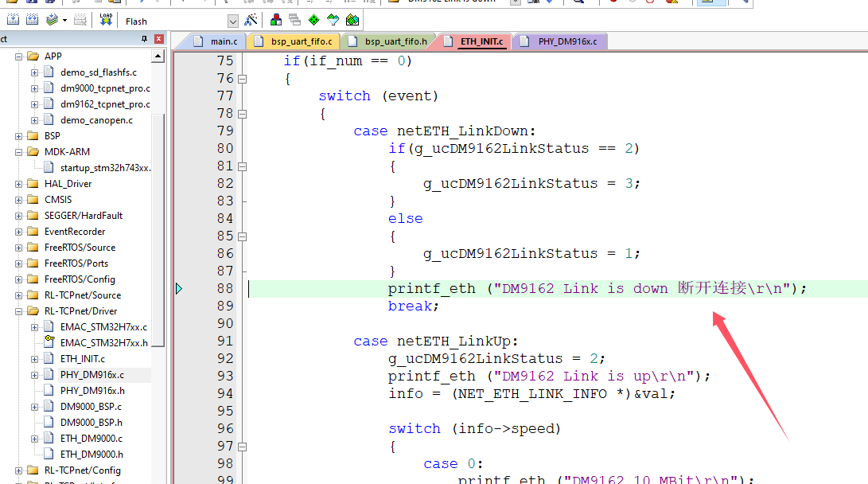This screenshot has width=868, height=484.
Task: Click the Manage Multi-Project Workspace icon
Action: [x=294, y=21]
